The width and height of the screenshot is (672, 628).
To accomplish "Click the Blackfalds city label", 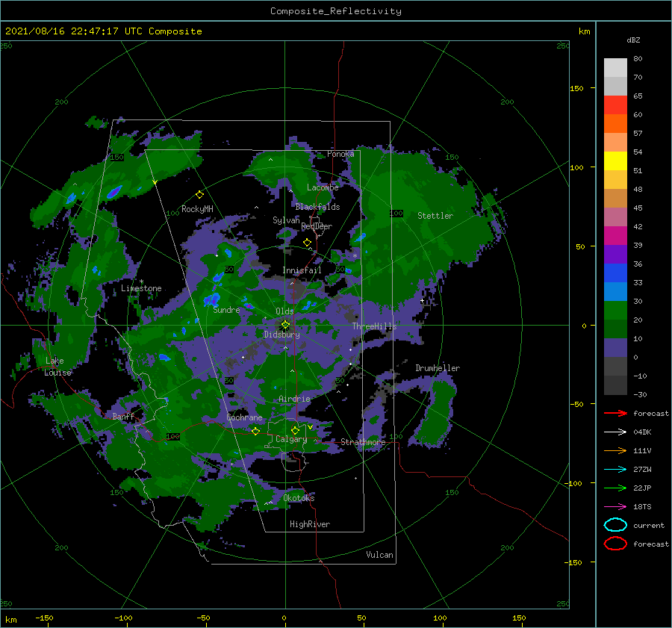I will pyautogui.click(x=317, y=207).
